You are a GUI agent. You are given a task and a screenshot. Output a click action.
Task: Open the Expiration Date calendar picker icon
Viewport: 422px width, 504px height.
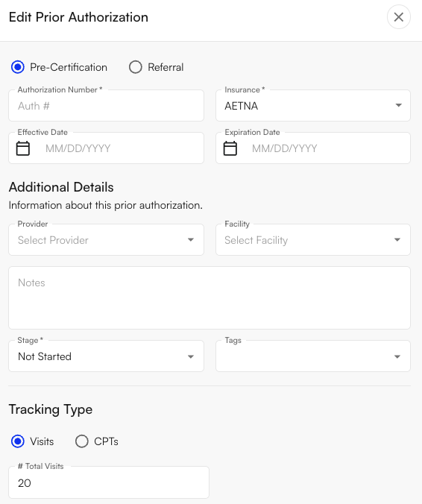coord(230,148)
